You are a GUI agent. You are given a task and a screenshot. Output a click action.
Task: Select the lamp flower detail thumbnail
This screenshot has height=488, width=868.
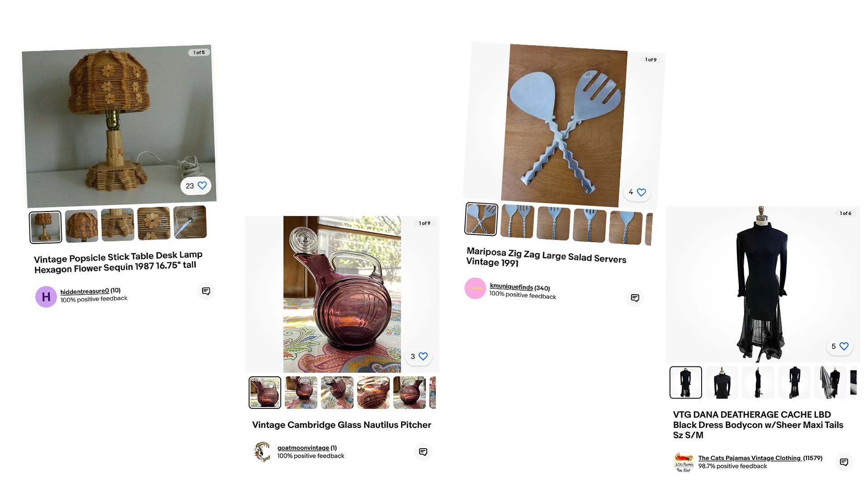[x=154, y=223]
